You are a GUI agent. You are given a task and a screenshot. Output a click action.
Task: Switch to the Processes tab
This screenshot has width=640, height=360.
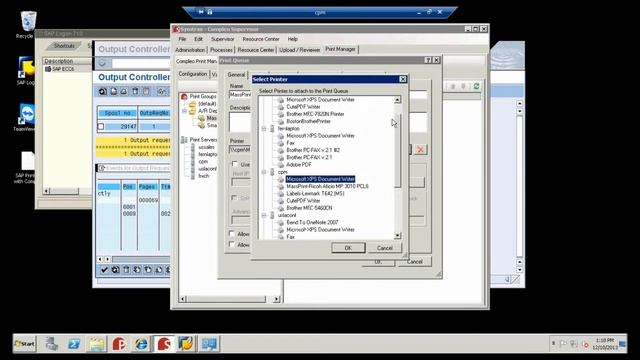tap(221, 50)
